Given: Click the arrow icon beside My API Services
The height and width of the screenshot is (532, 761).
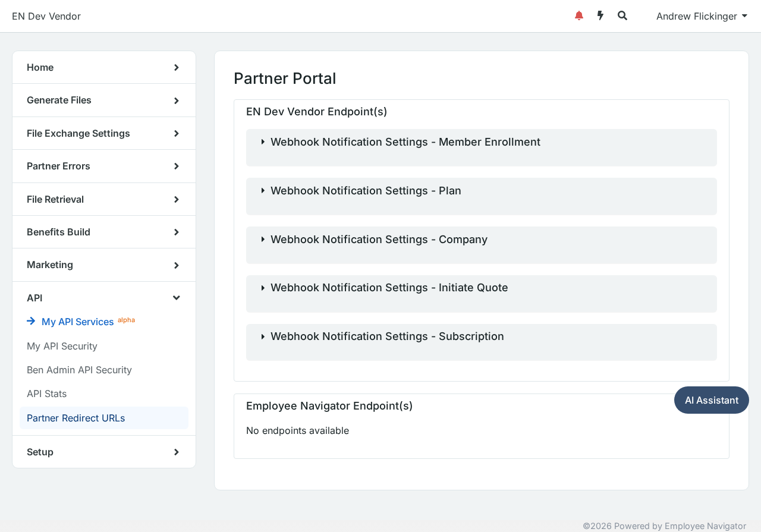Looking at the screenshot, I should [x=31, y=321].
